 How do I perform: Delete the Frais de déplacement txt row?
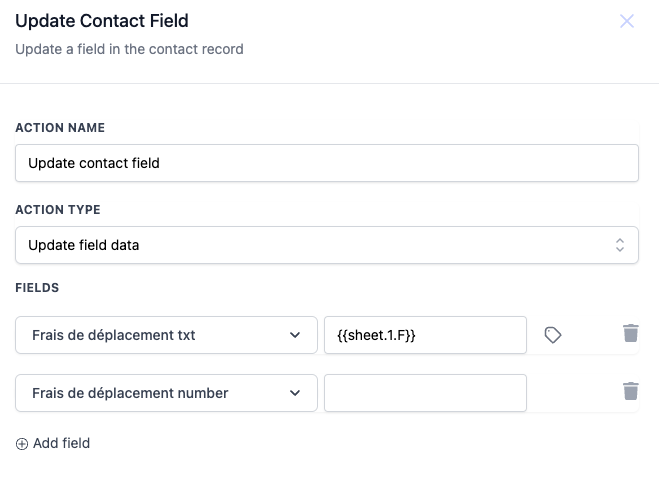(631, 334)
